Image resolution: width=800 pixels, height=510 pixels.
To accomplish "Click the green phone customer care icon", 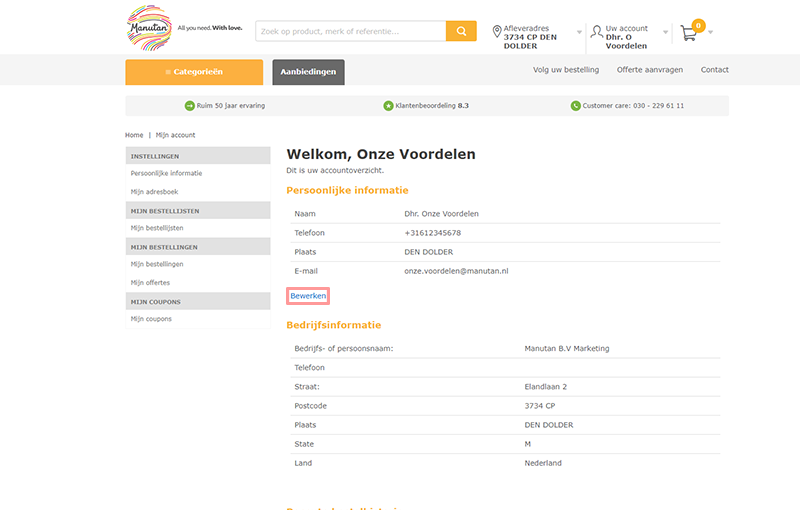I will point(575,106).
